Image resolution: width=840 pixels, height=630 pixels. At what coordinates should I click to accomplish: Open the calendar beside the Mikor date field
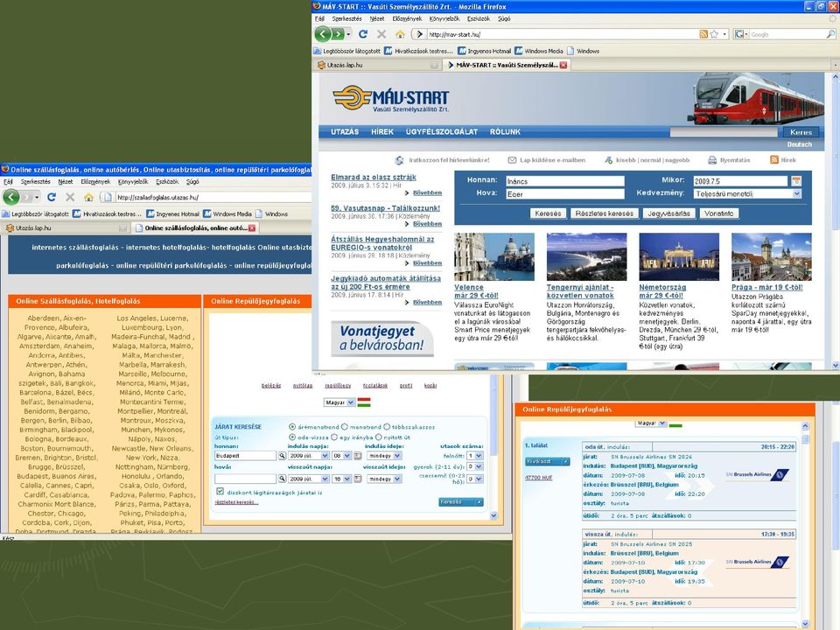[x=796, y=181]
